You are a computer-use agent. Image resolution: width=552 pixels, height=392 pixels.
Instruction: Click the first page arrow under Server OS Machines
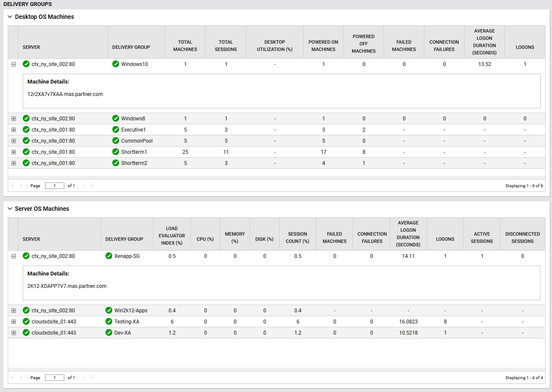(13, 377)
